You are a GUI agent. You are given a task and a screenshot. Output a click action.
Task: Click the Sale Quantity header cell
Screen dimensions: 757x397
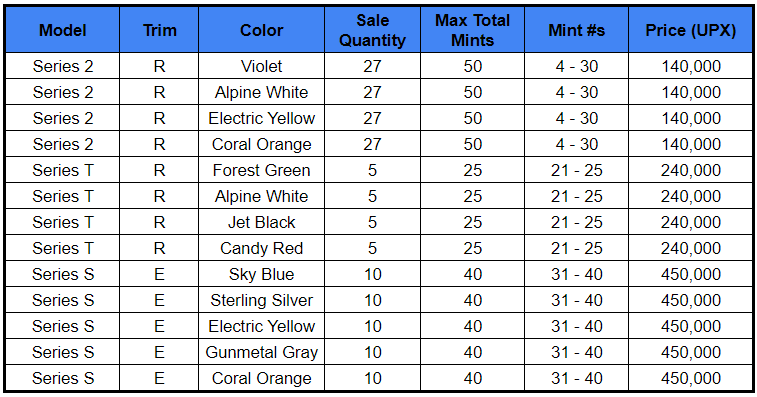[x=372, y=30]
